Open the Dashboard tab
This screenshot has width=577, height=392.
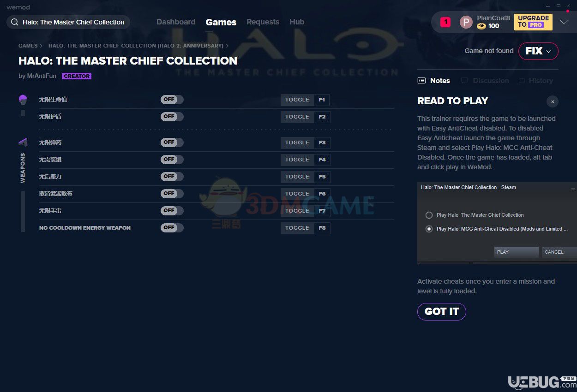[x=176, y=22]
